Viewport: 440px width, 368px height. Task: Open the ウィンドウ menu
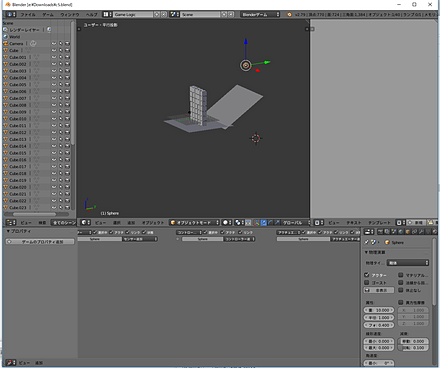(70, 15)
